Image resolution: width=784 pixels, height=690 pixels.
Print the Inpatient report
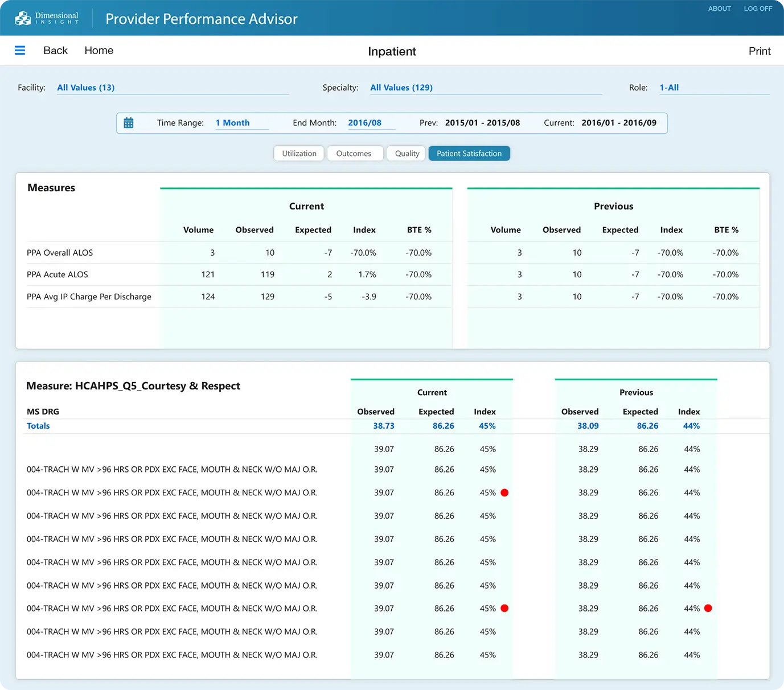pyautogui.click(x=759, y=51)
